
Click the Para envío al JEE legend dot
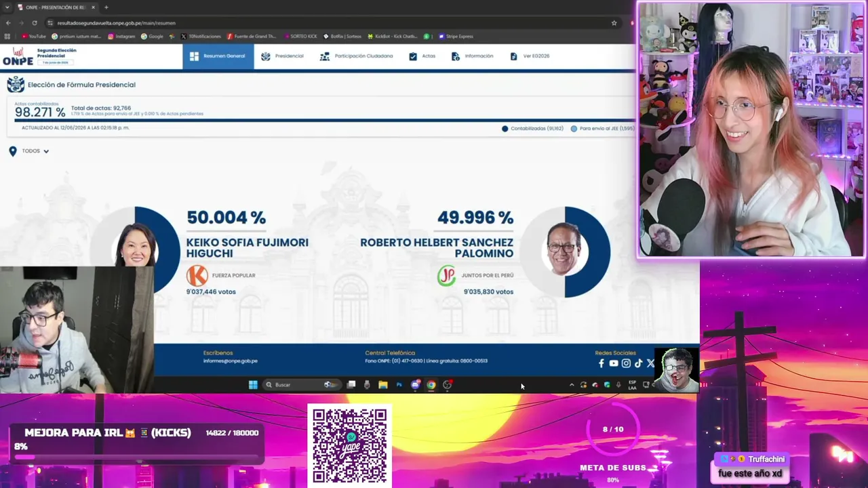pyautogui.click(x=574, y=129)
